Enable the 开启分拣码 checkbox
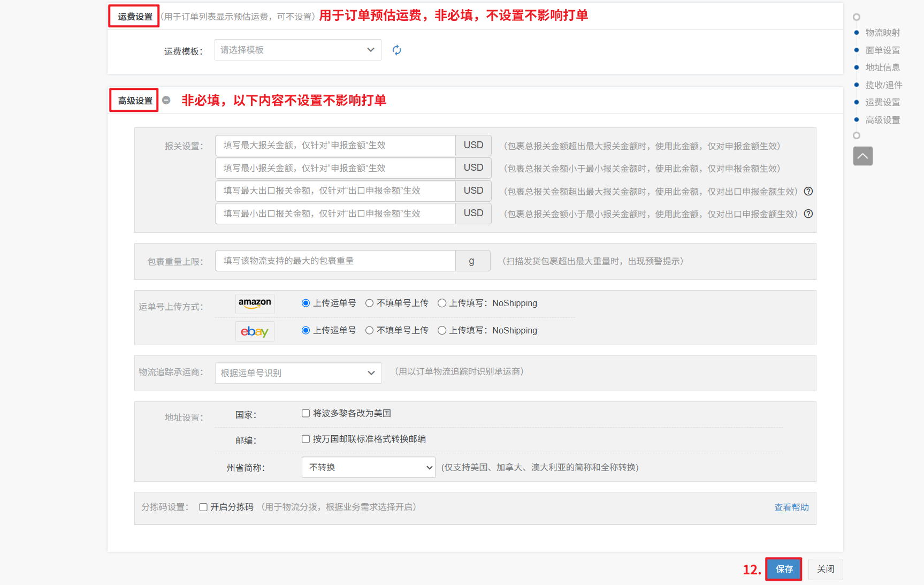Image resolution: width=924 pixels, height=585 pixels. [203, 507]
